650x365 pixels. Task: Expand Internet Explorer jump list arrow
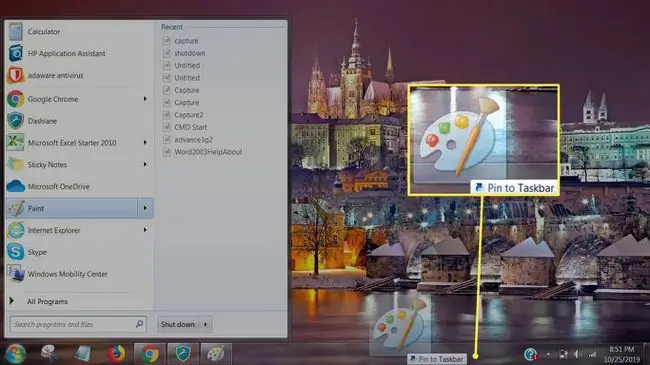145,230
